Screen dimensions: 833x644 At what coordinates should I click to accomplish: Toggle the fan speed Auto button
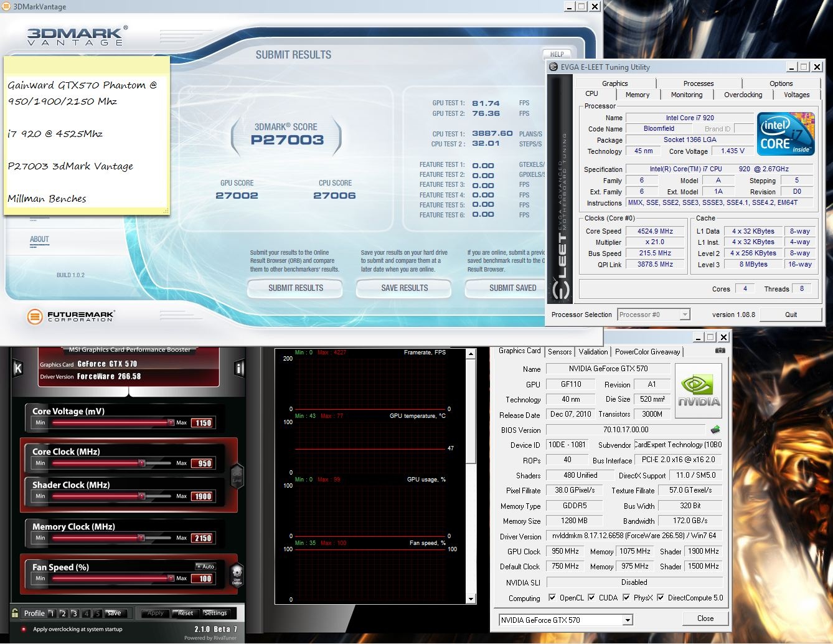pos(205,566)
